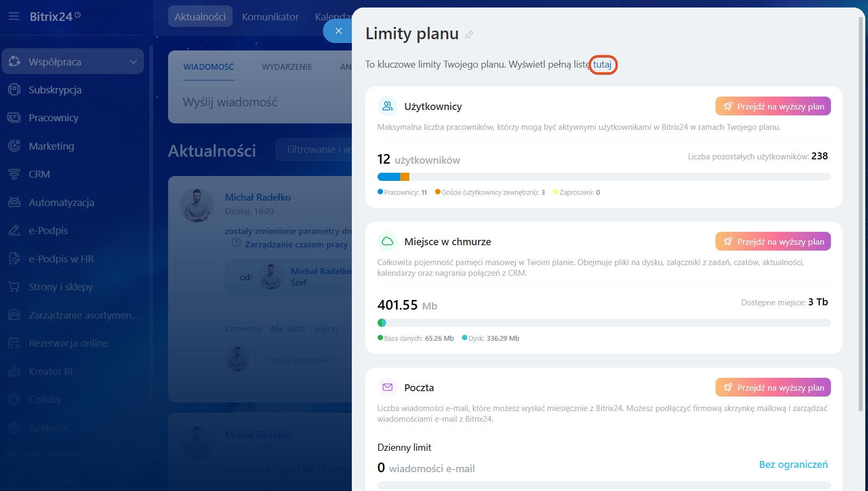Open the Zarządzanie czasem pracy link

tap(296, 244)
